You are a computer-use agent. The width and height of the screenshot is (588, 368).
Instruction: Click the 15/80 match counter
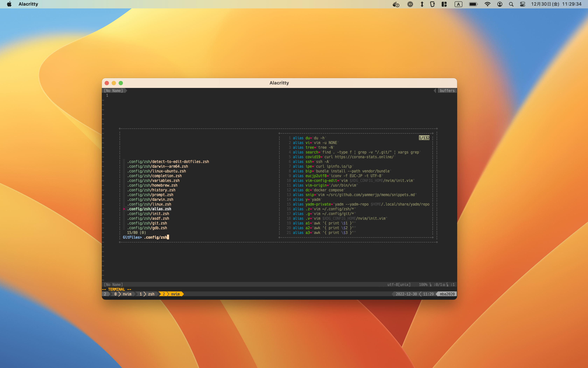[136, 233]
